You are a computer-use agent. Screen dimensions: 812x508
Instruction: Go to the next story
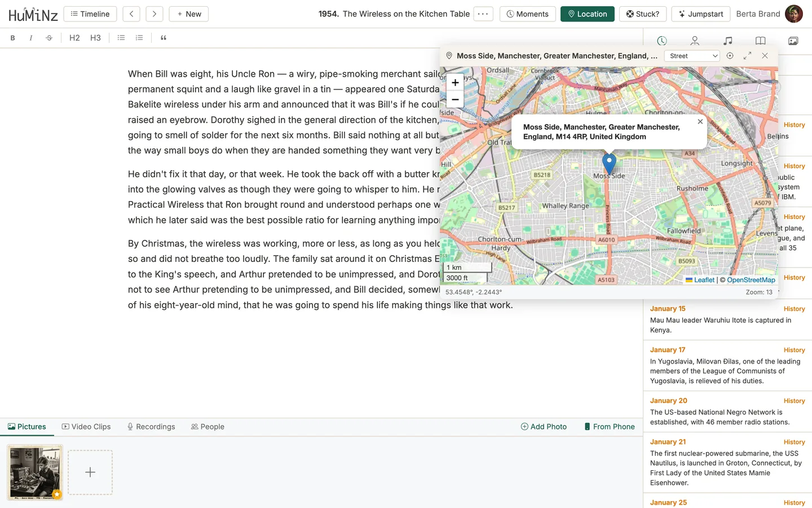click(x=155, y=14)
